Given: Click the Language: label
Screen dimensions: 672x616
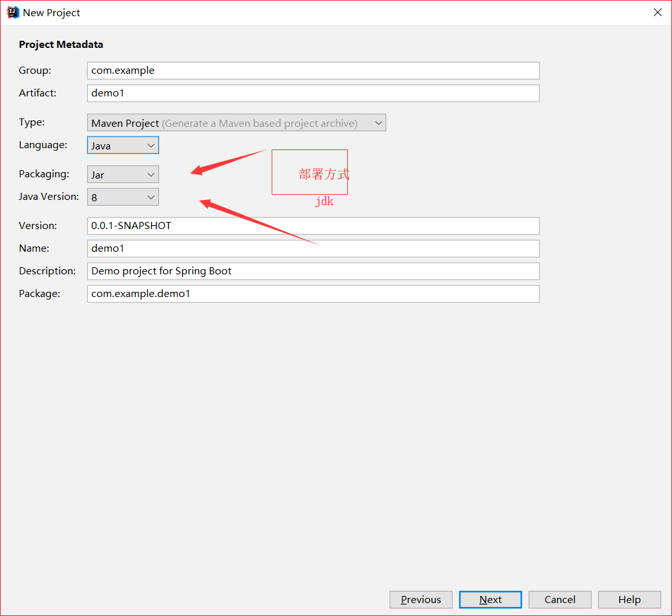Looking at the screenshot, I should click(43, 145).
